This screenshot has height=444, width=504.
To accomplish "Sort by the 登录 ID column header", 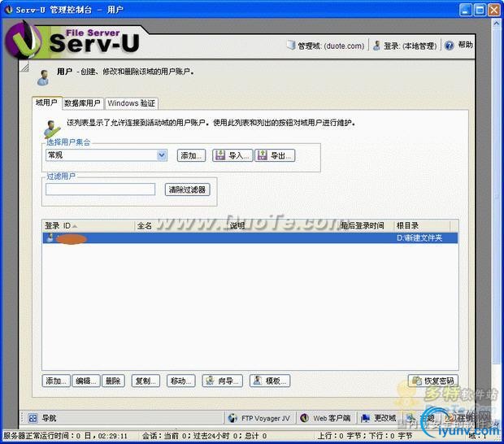I will [89, 226].
